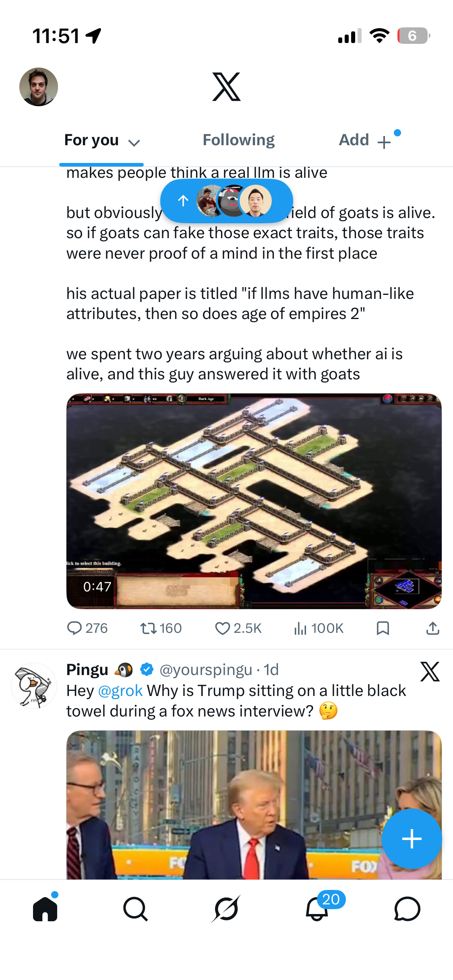Open the Home tab icon

45,909
